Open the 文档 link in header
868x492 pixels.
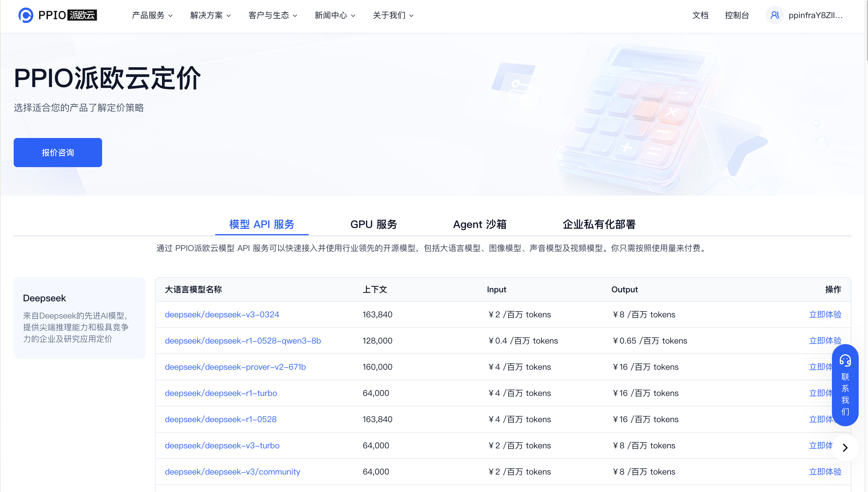pyautogui.click(x=700, y=15)
